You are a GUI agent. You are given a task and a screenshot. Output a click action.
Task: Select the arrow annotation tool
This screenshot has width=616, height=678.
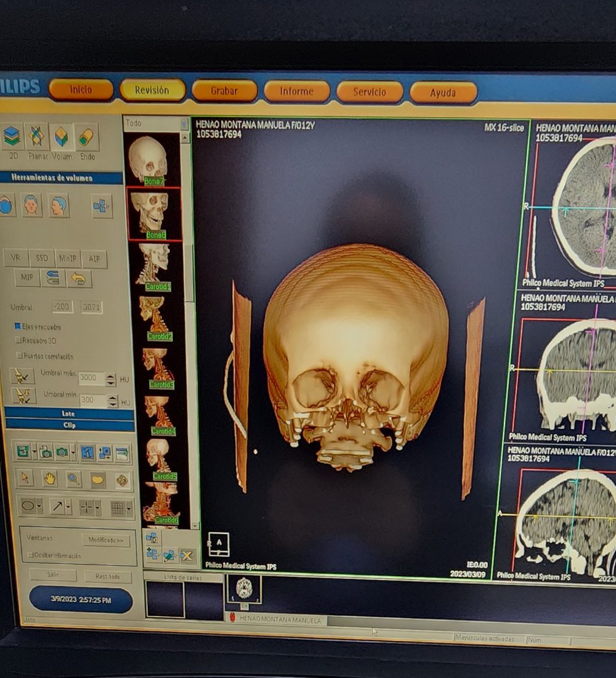click(x=57, y=506)
